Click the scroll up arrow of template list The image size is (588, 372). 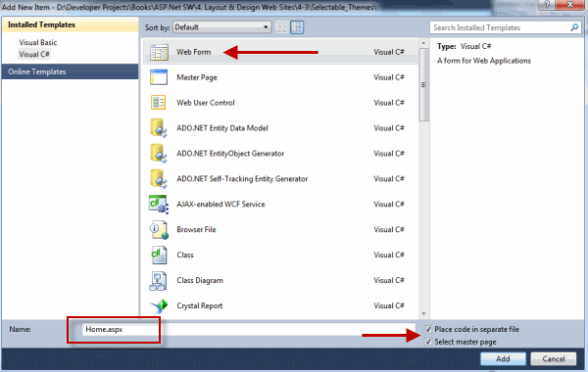[423, 43]
